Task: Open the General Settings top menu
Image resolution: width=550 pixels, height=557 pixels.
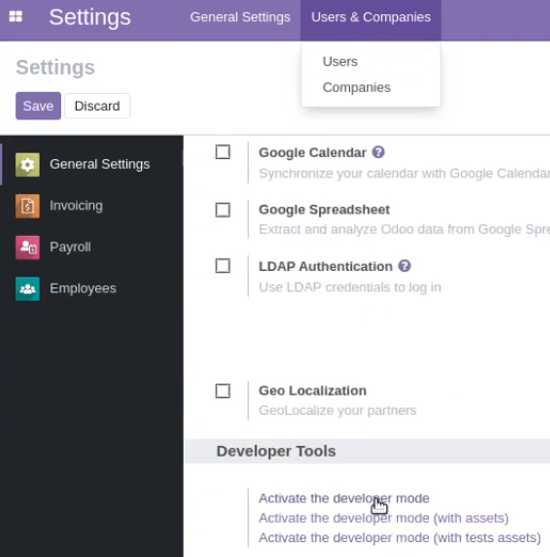Action: click(240, 17)
